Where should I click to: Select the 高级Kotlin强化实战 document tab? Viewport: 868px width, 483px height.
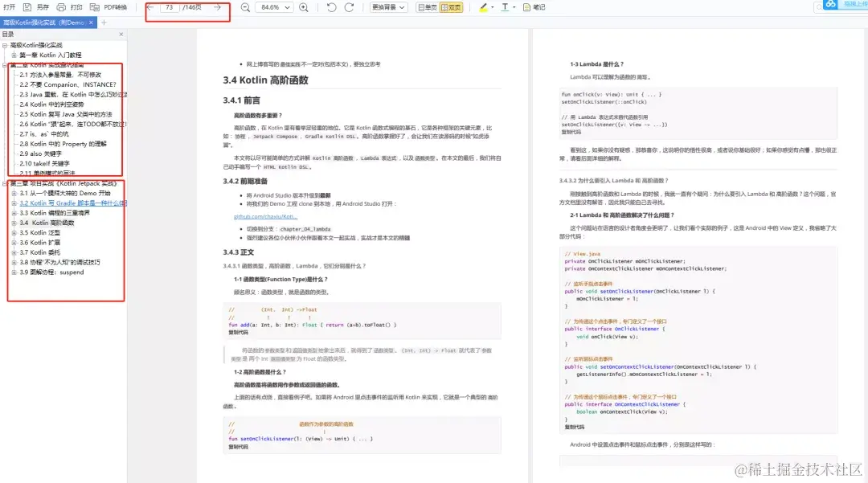tap(44, 23)
